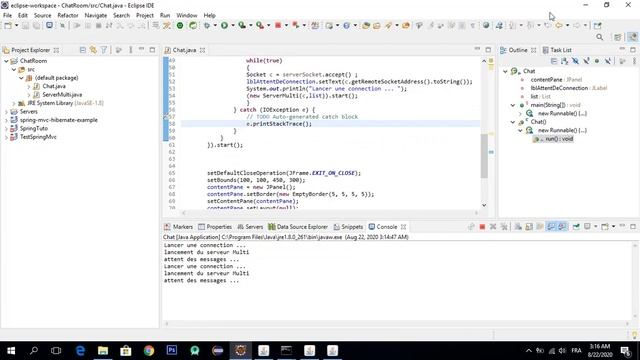Open the Run menu
640x360 pixels.
(165, 16)
